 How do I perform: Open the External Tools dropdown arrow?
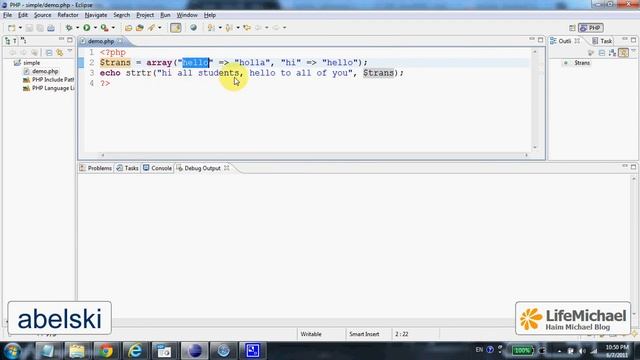(113, 28)
